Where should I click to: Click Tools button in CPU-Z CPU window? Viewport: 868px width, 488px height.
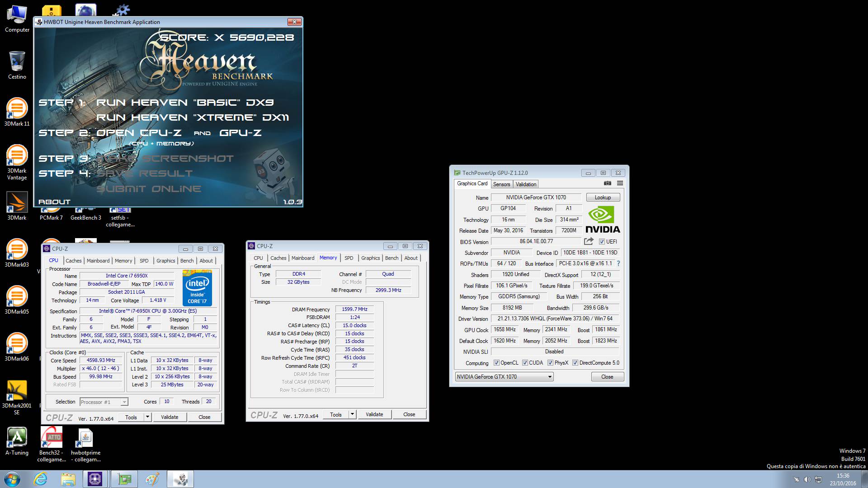click(131, 417)
